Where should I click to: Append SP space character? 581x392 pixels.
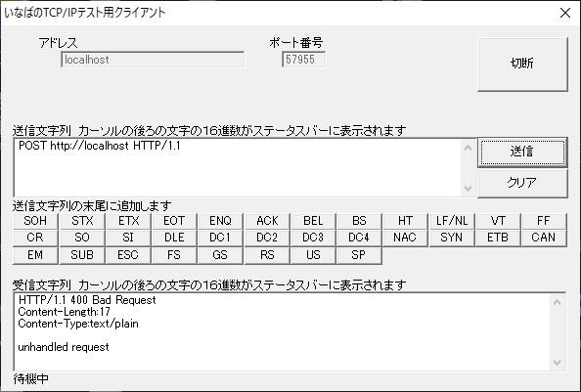coord(359,255)
